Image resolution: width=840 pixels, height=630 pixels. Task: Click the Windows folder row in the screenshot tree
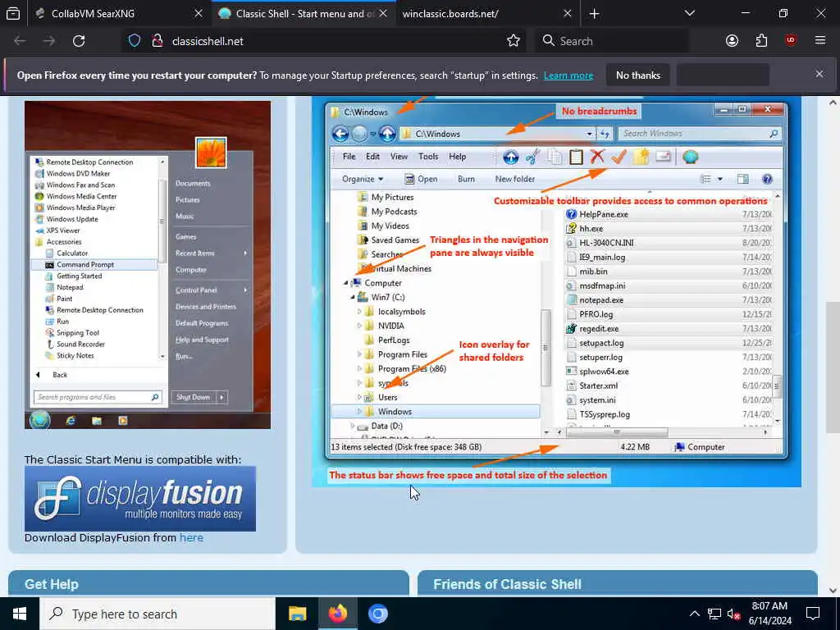(436, 412)
